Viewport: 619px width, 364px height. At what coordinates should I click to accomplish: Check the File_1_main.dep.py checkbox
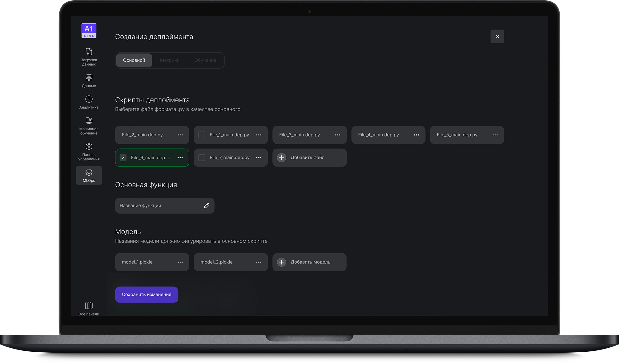202,135
